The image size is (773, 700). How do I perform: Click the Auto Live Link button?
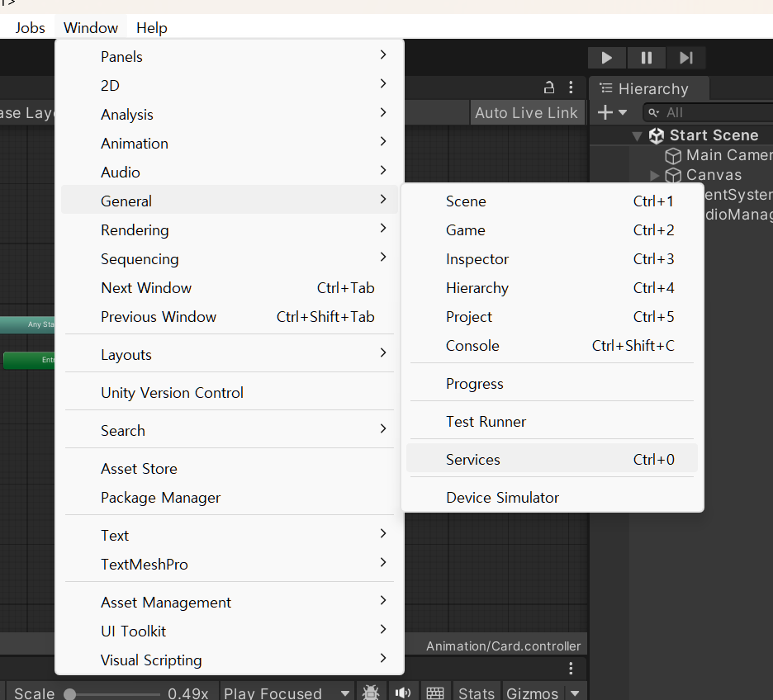coord(526,113)
